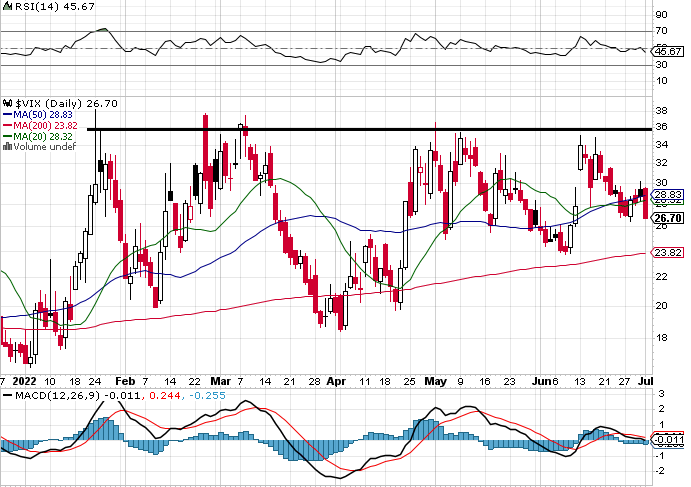Click the 2022 year label on the date axis

(24, 381)
